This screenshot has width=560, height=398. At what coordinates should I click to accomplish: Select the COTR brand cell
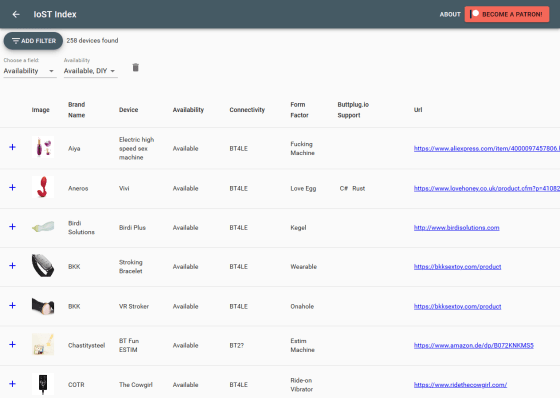tap(76, 385)
